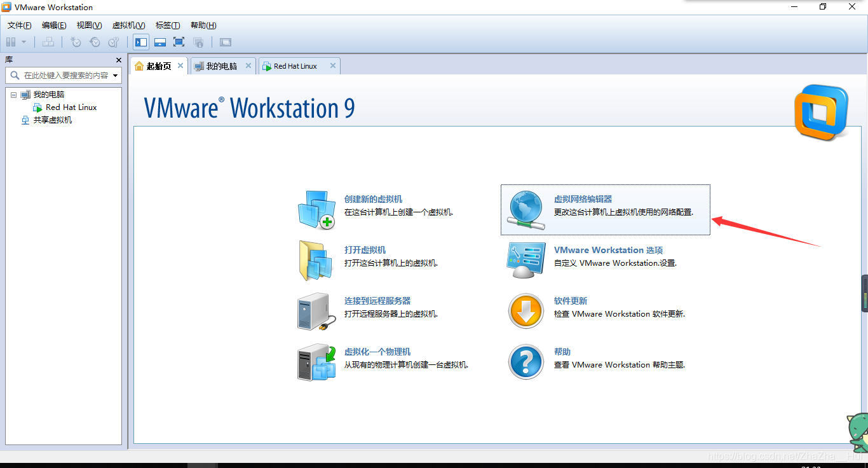The width and height of the screenshot is (868, 468).
Task: Open the VMware Workstation 选项 link
Action: coord(608,250)
